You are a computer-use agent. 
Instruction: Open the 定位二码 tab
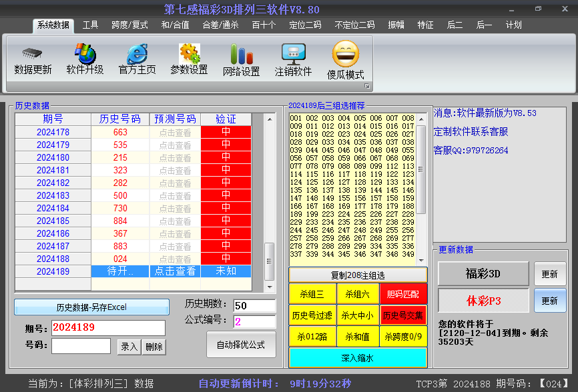point(305,25)
